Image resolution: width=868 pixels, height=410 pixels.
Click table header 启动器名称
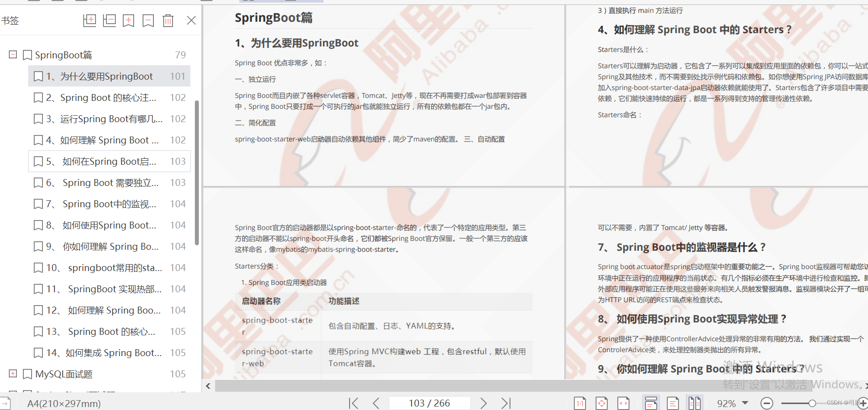[261, 301]
